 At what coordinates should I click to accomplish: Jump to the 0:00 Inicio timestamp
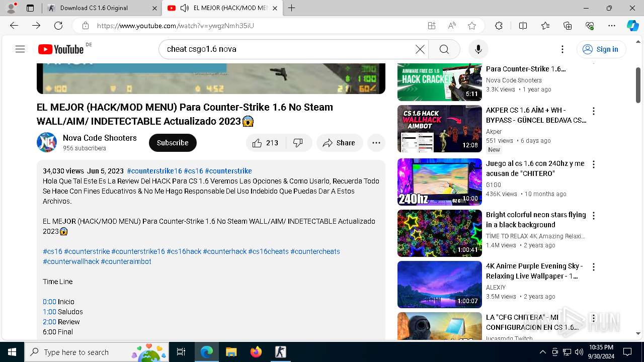point(49,302)
